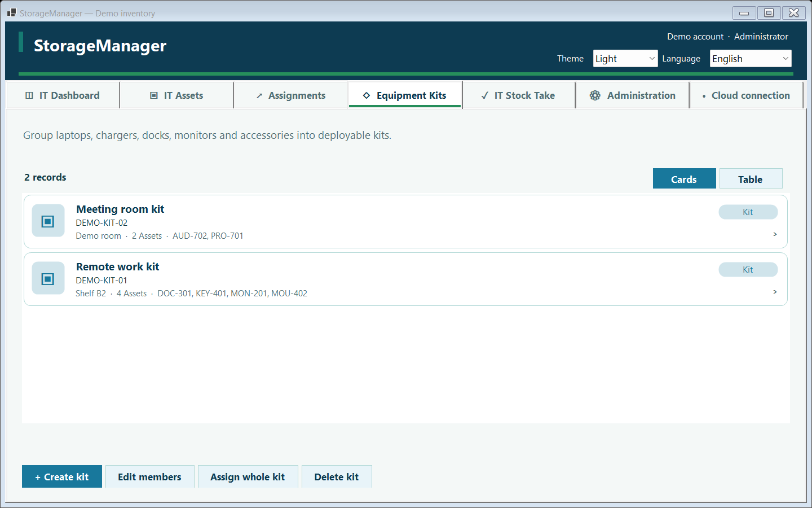Click the IT Assets tab icon
The height and width of the screenshot is (508, 812).
pyautogui.click(x=154, y=95)
